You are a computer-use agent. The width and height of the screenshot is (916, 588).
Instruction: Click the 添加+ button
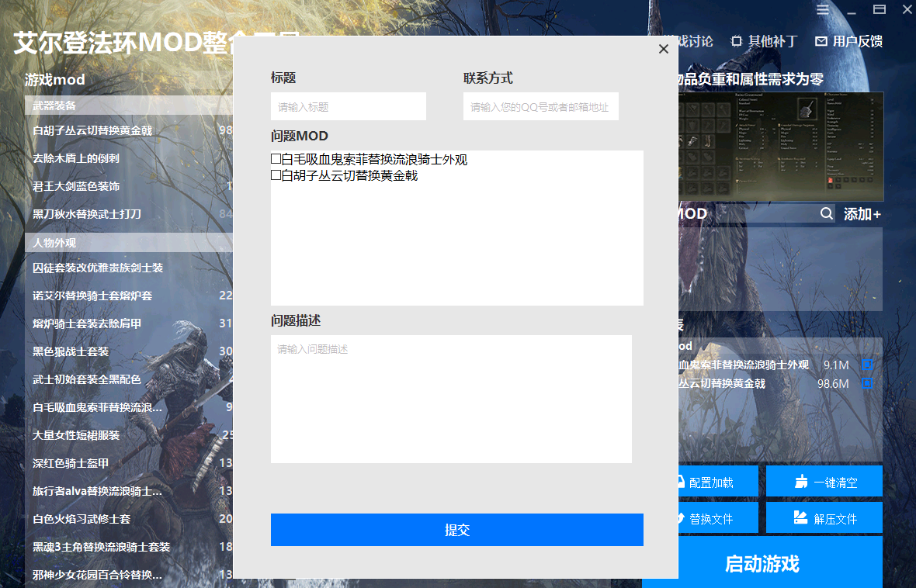(x=862, y=214)
